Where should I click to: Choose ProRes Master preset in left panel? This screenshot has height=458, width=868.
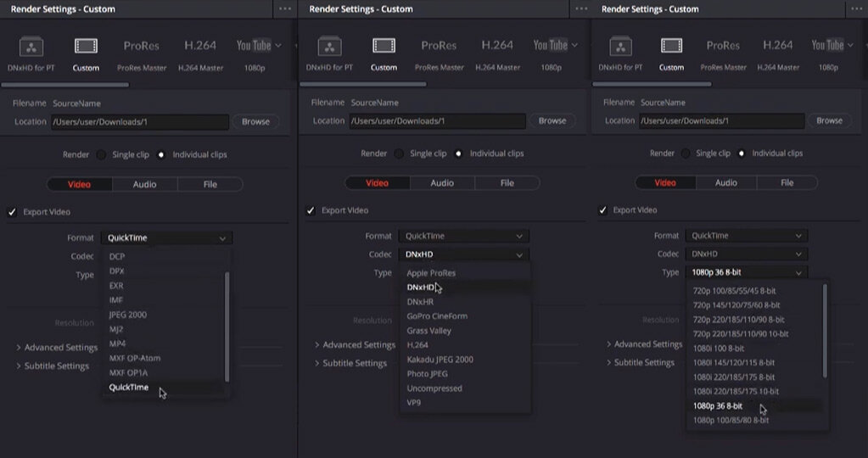click(142, 54)
